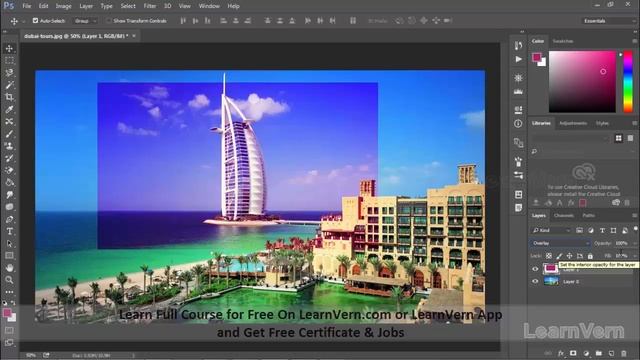Select the Move tool in the toolbox
640x360 pixels.
coord(9,49)
